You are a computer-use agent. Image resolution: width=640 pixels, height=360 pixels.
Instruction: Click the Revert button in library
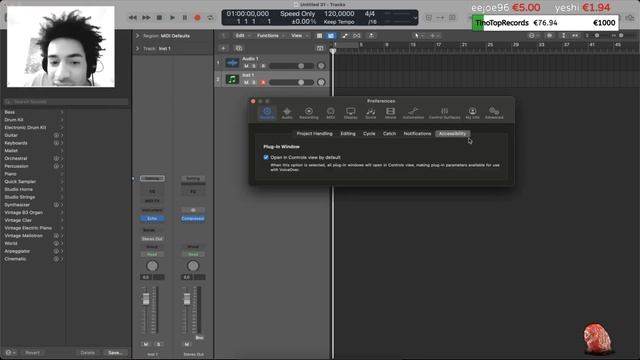pos(32,353)
